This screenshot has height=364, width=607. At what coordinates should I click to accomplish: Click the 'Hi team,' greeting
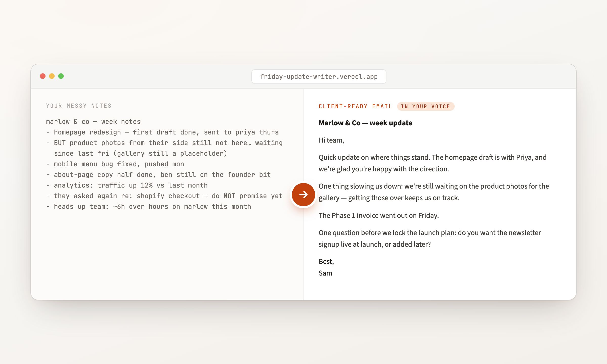pos(331,140)
